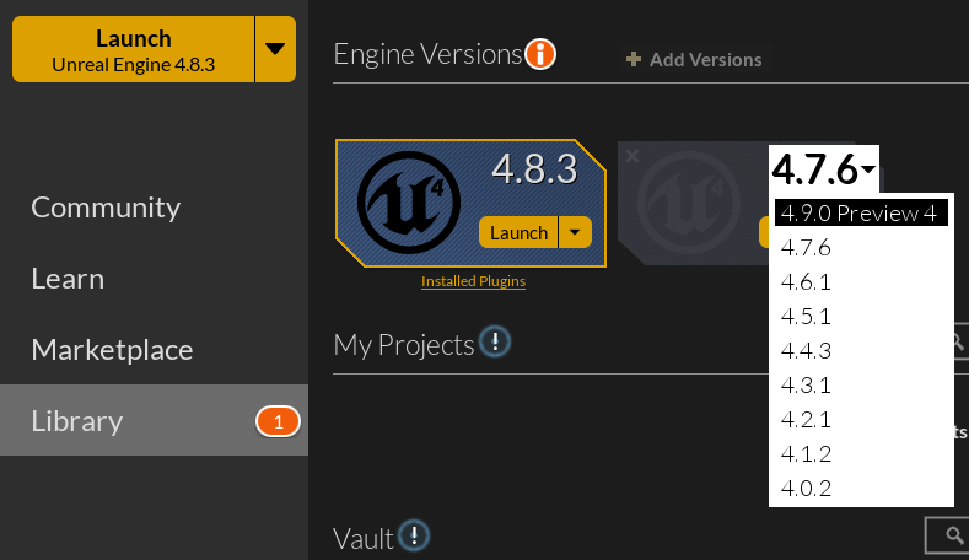
Task: Click the My Projects info icon
Action: pos(495,341)
